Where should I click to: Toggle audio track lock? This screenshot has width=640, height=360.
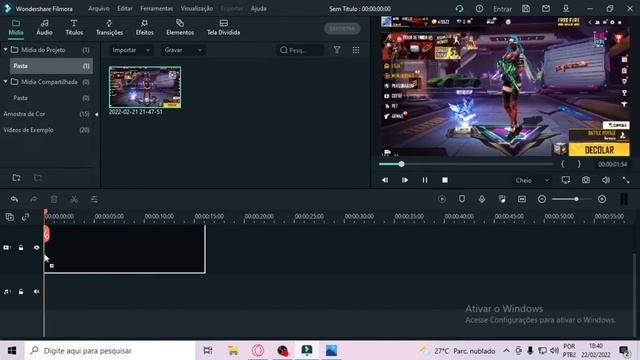(x=21, y=292)
